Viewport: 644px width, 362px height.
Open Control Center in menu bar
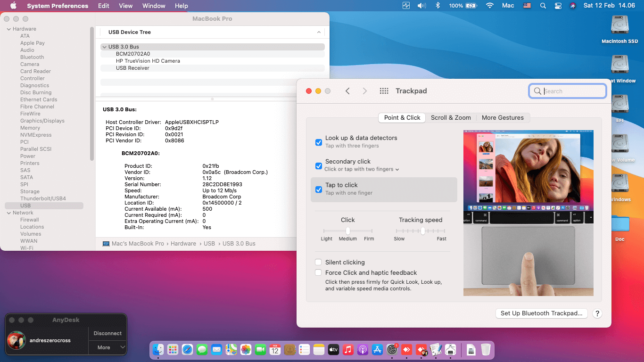[558, 6]
